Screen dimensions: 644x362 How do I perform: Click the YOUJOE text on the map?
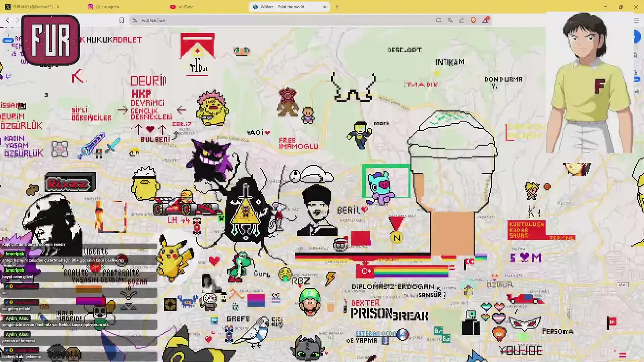pyautogui.click(x=520, y=350)
